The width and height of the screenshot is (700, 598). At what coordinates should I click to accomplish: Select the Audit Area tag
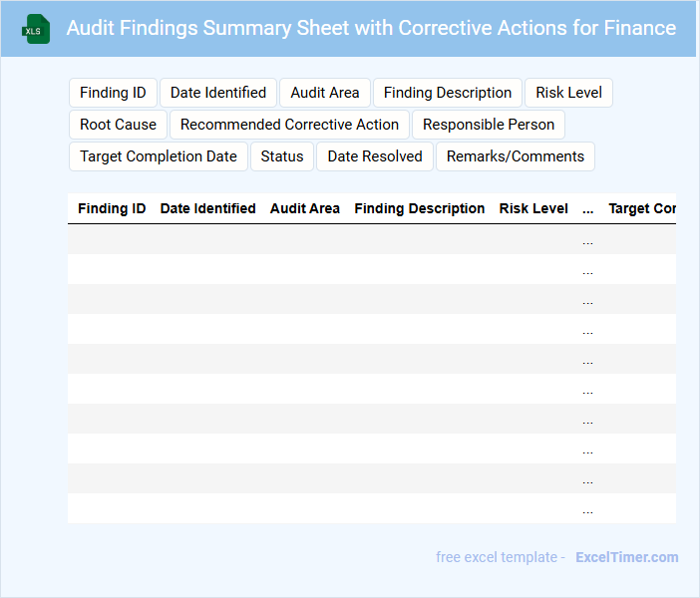(325, 93)
